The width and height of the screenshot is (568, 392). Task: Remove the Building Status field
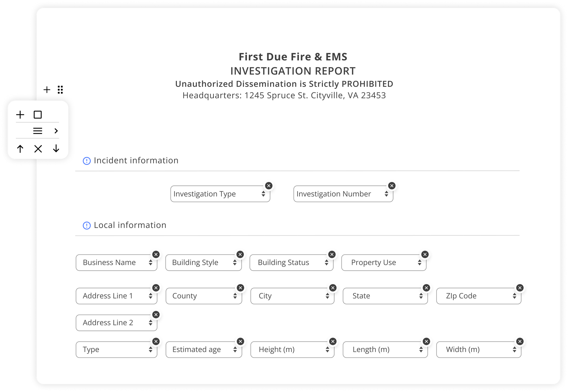point(332,255)
